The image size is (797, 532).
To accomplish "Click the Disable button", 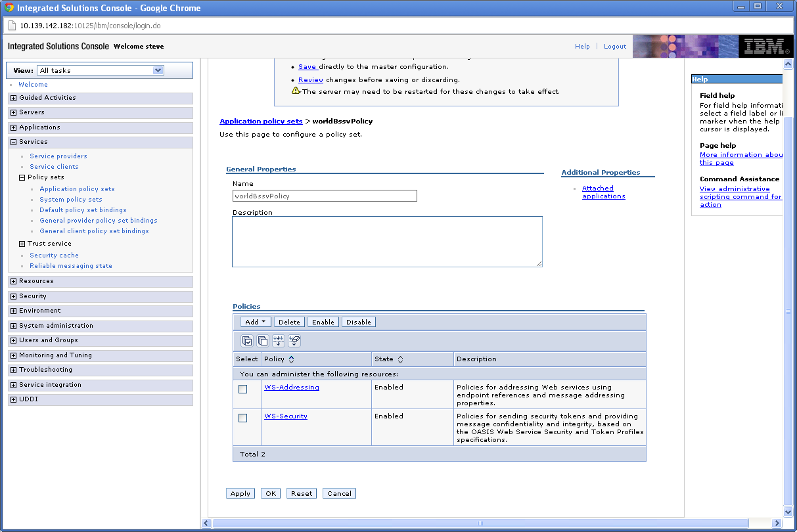I will click(359, 322).
